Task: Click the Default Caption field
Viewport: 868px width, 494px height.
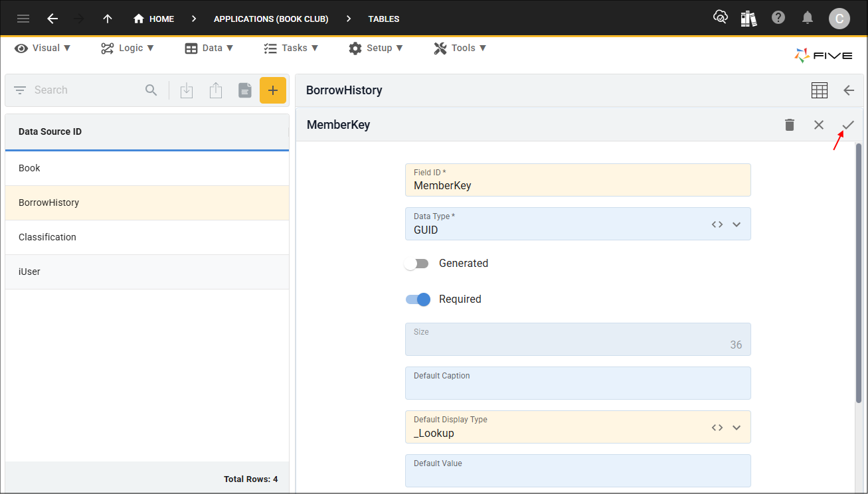Action: click(x=578, y=383)
